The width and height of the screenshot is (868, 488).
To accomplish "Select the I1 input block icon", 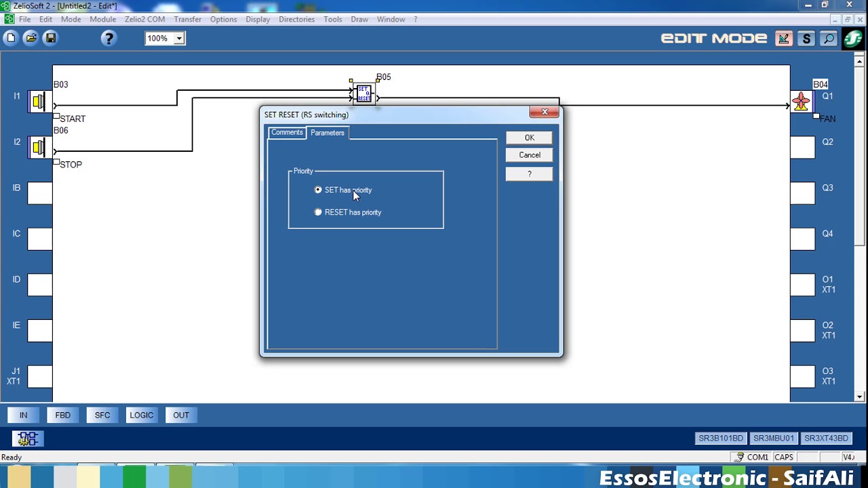I will pyautogui.click(x=39, y=102).
